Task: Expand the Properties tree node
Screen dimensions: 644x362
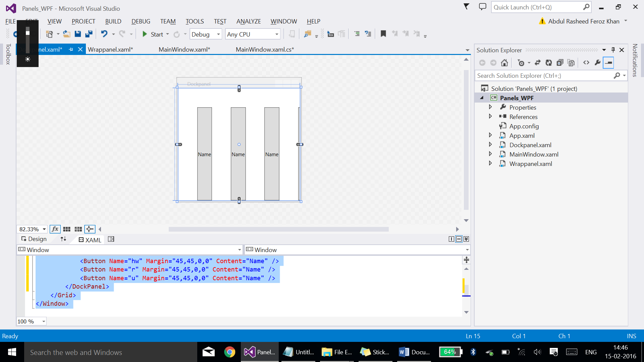Action: [x=490, y=107]
